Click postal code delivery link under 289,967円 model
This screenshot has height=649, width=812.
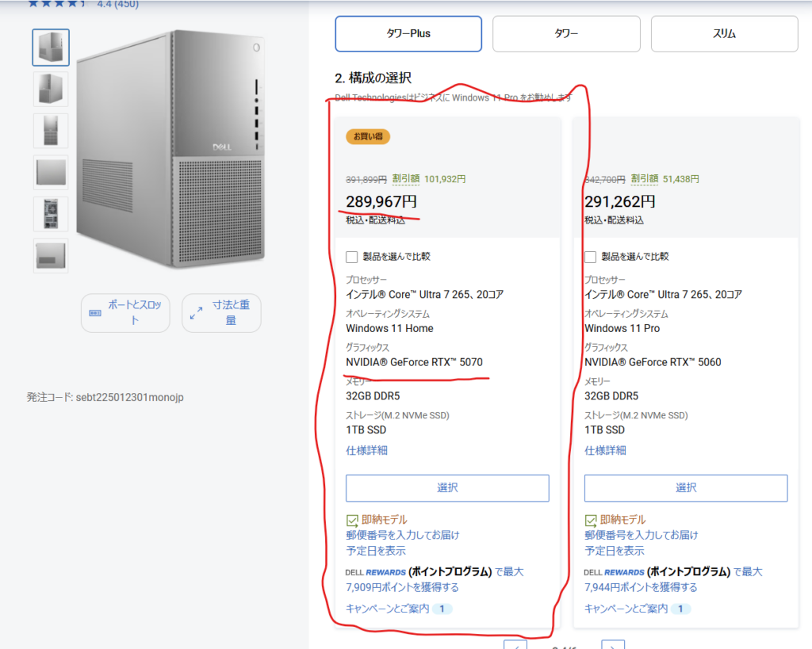tap(402, 542)
